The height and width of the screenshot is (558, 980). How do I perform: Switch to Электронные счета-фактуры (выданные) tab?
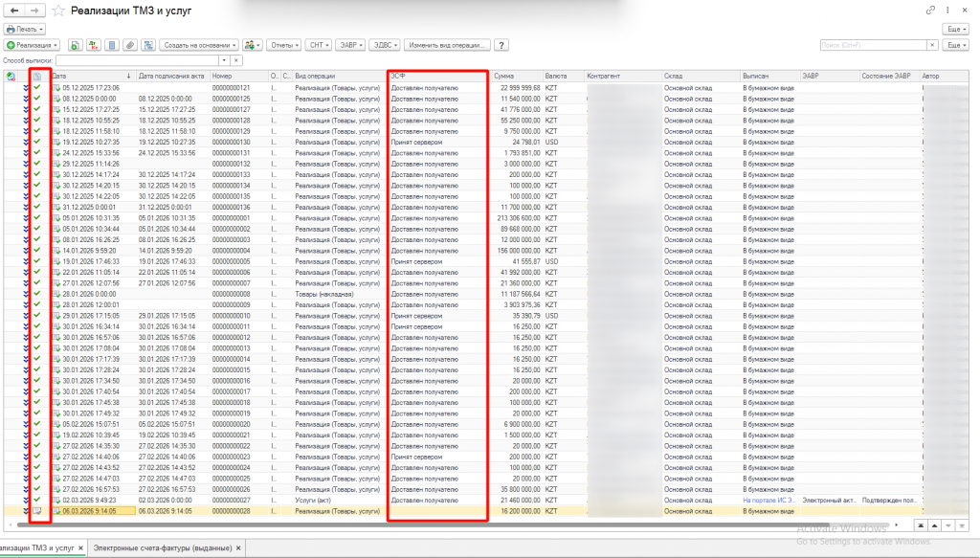coord(163,548)
